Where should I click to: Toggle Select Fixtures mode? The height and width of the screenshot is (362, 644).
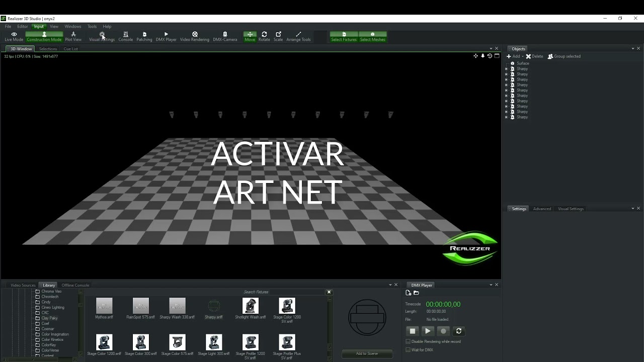pyautogui.click(x=344, y=37)
